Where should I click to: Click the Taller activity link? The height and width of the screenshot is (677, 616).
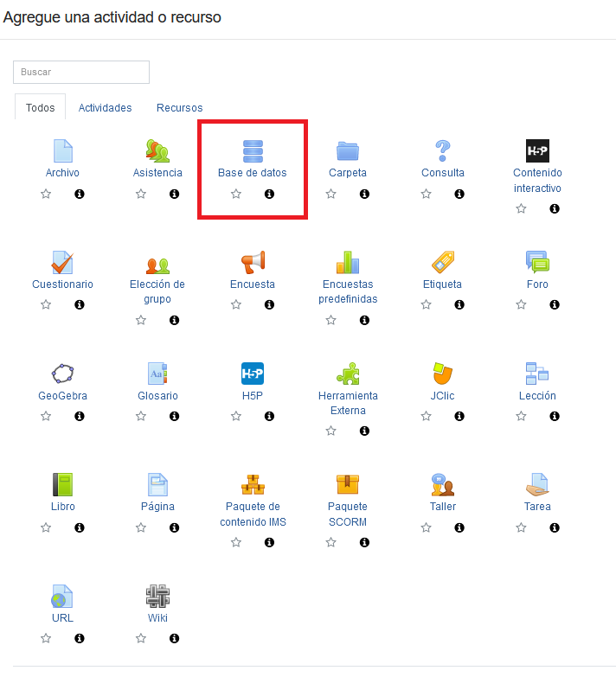(443, 507)
